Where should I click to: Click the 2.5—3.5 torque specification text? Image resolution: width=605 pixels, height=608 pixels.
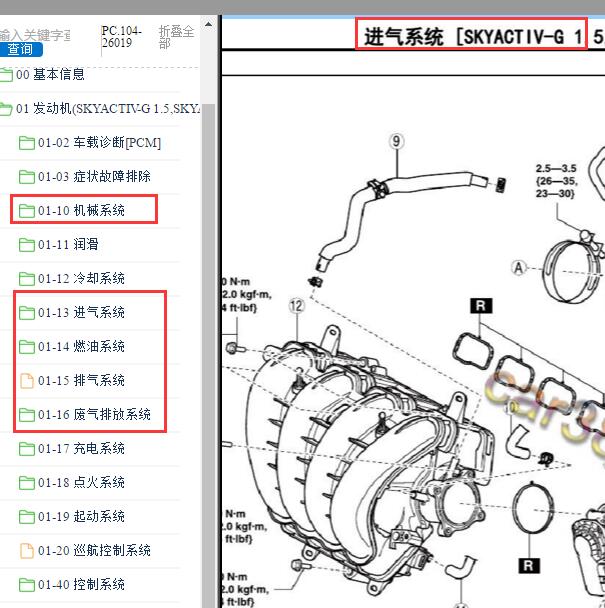(x=557, y=181)
